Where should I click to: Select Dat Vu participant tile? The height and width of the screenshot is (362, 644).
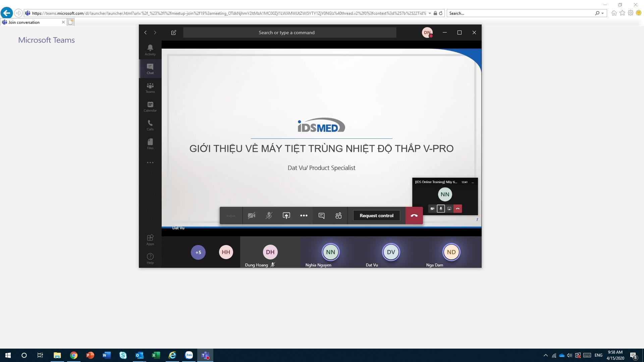[391, 252]
